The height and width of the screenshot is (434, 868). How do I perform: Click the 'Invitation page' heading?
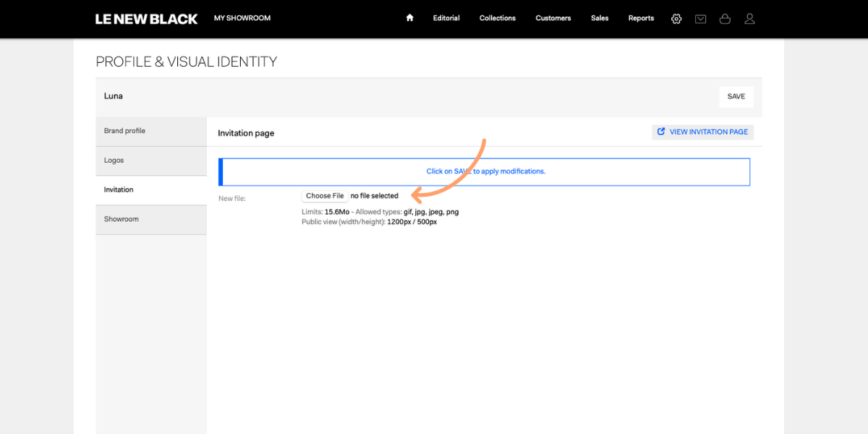pyautogui.click(x=246, y=133)
